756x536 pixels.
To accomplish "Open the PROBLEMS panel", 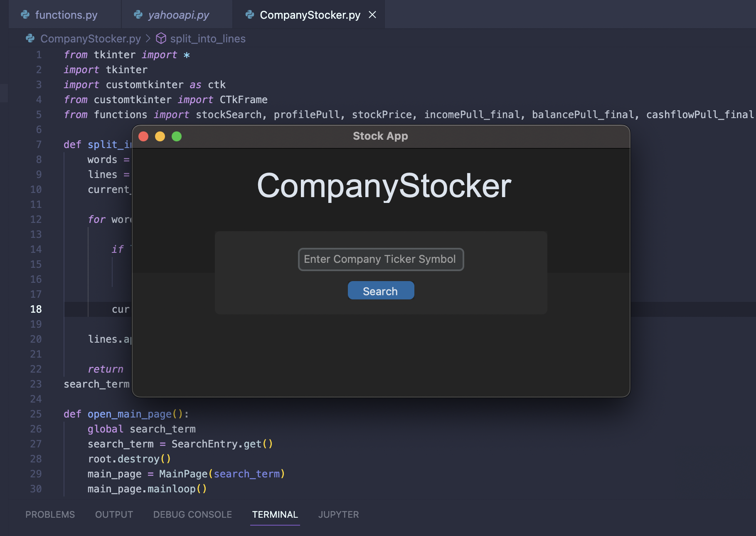I will point(50,514).
